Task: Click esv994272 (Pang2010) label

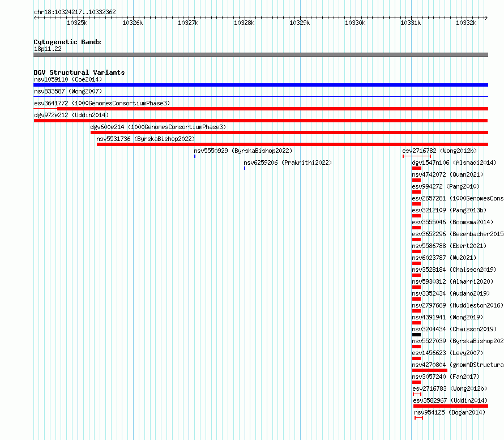Action: click(446, 186)
